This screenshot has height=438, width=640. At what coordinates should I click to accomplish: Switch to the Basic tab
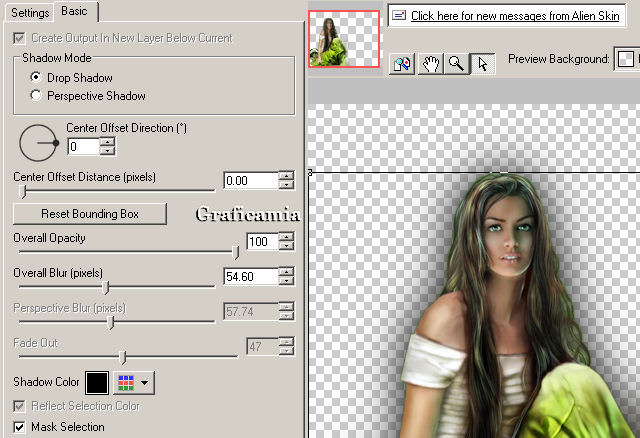point(75,11)
